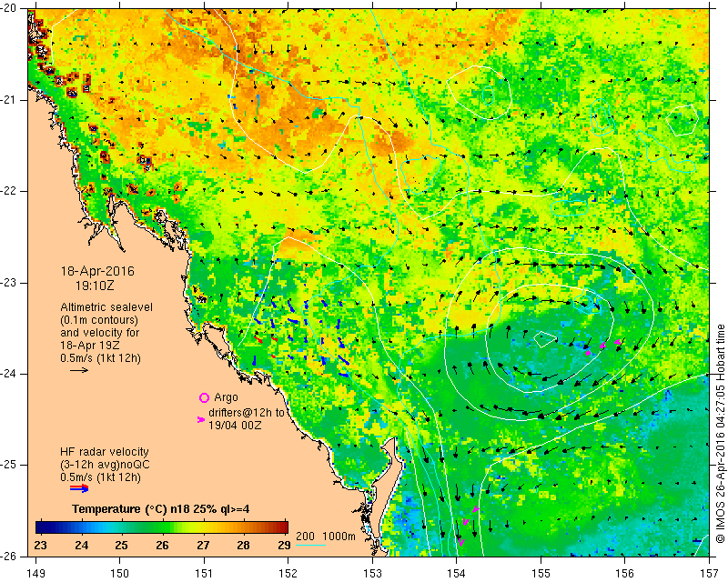728x582 pixels.
Task: Click the colour bar value "26"
Action: click(x=162, y=545)
